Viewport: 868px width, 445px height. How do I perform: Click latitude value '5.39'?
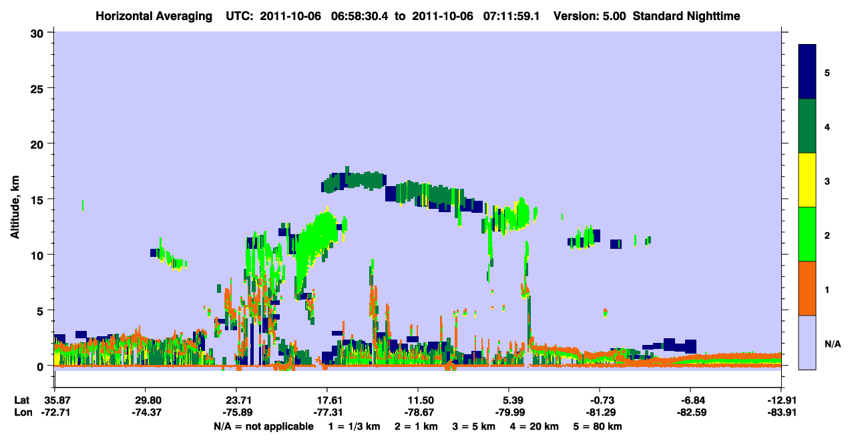coord(509,400)
